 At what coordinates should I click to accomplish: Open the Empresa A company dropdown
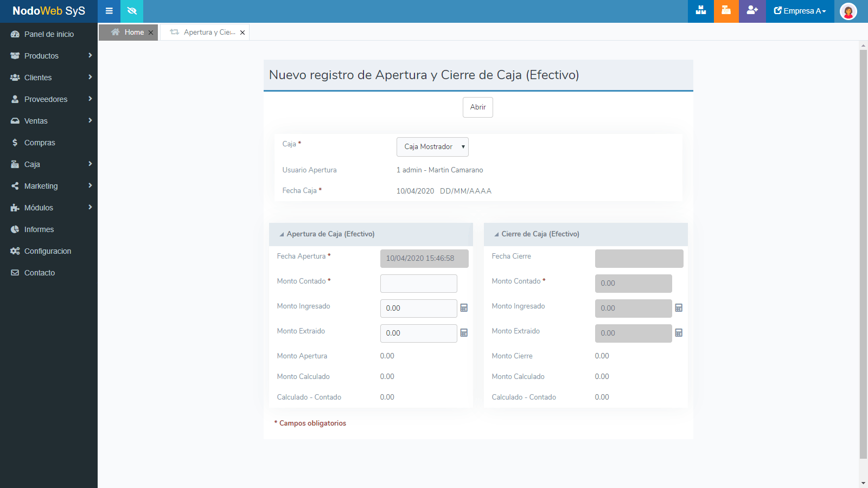[x=800, y=11]
